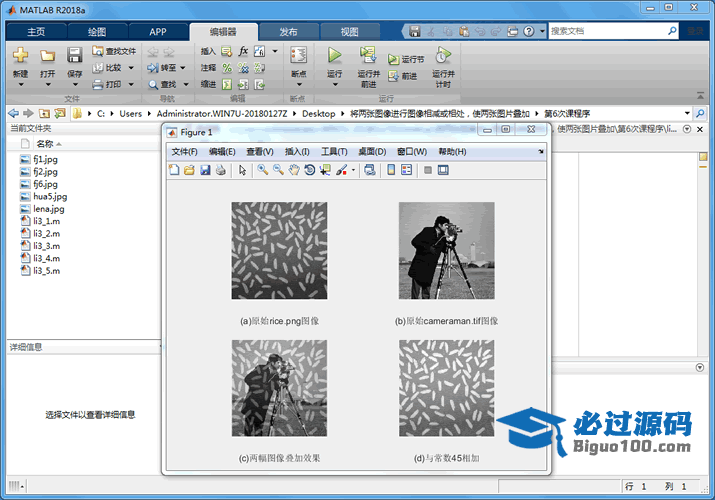
Task: Click the Data Cursor tool in Figure toolbar
Action: (x=326, y=170)
